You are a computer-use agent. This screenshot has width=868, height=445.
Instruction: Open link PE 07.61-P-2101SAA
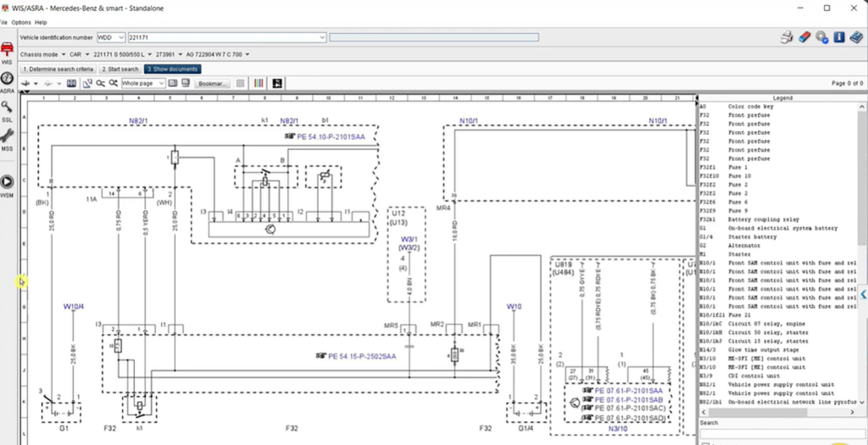click(628, 391)
